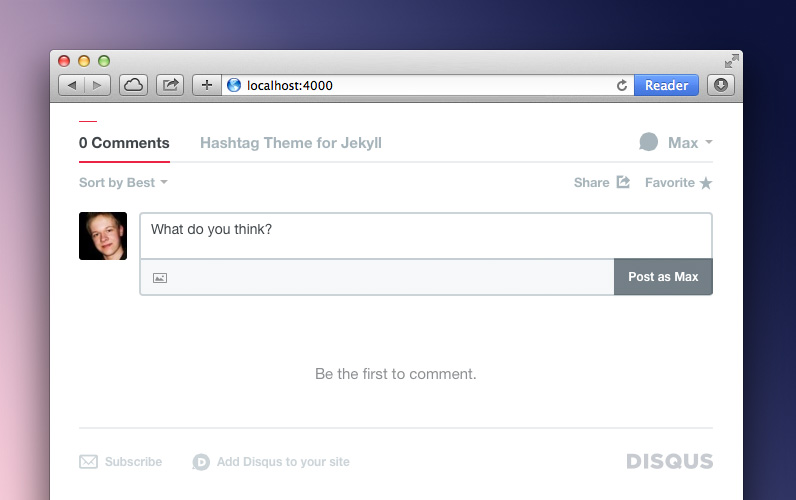Viewport: 796px width, 500px height.
Task: Click the globe icon in the address bar
Action: [234, 85]
